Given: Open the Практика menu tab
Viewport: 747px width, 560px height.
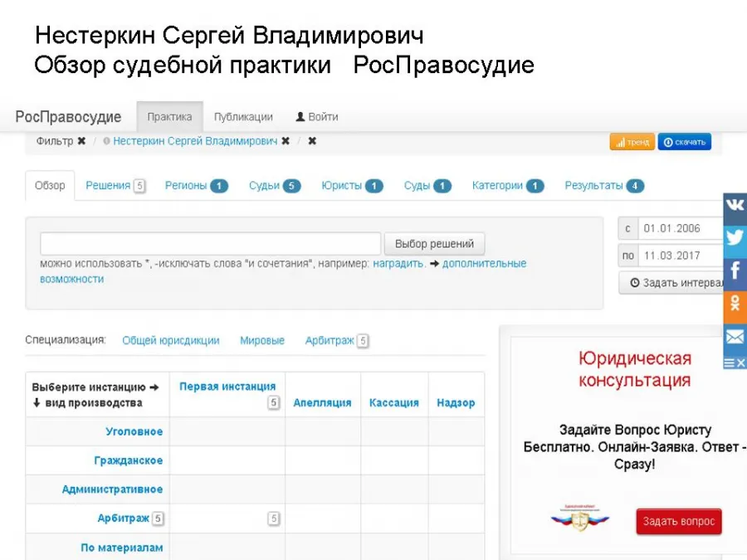Looking at the screenshot, I should (169, 117).
